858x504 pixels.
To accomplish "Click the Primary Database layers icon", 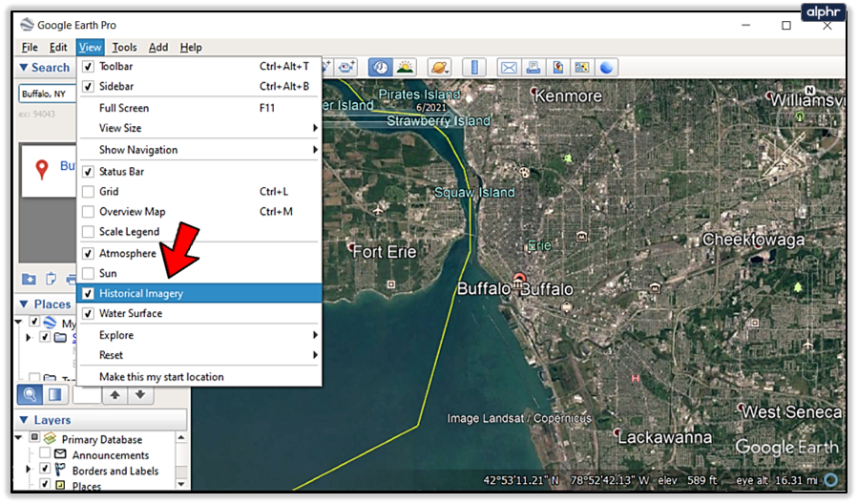I will pyautogui.click(x=51, y=438).
